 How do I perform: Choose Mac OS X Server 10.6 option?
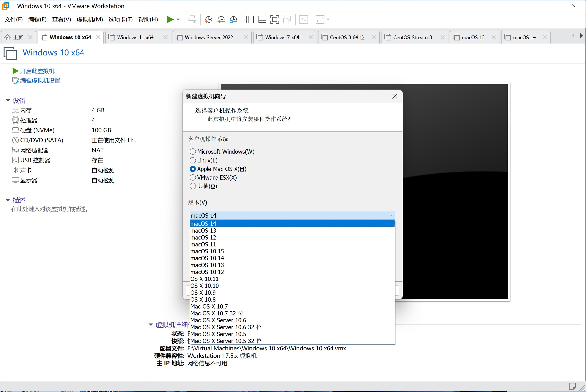point(292,320)
